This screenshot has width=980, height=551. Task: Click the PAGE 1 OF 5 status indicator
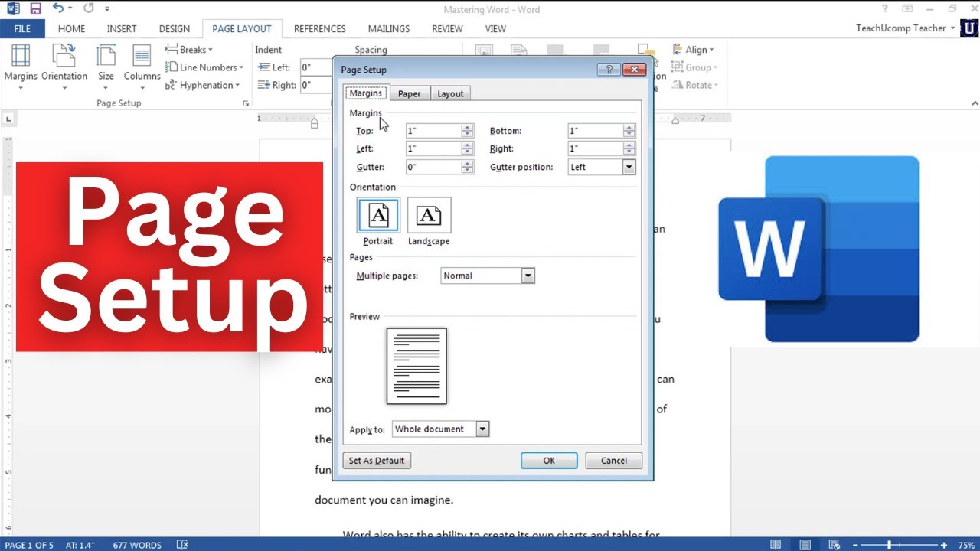coord(30,545)
